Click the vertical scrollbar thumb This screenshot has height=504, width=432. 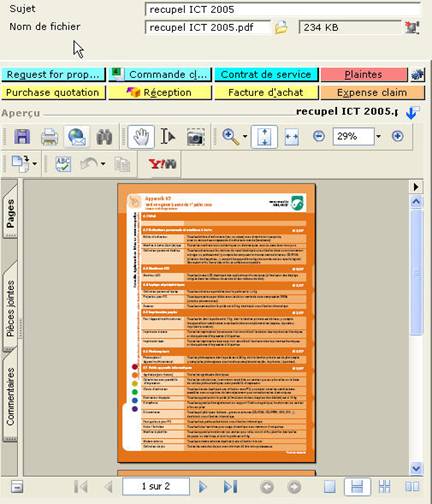pyautogui.click(x=416, y=272)
